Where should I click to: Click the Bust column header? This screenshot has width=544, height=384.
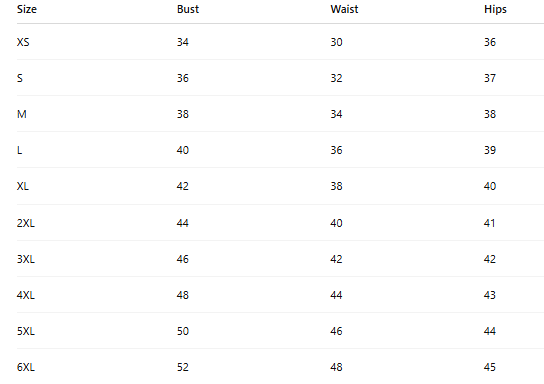188,9
